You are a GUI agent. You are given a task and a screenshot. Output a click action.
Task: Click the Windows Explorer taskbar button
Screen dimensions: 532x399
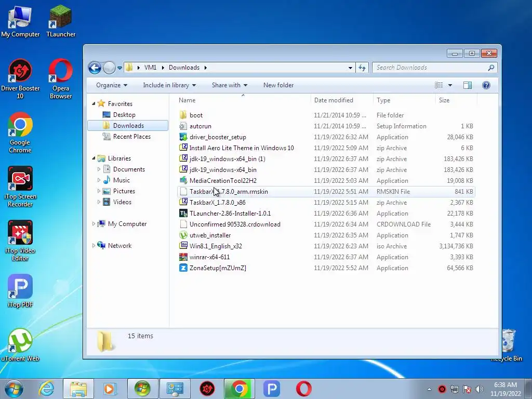[x=78, y=389]
